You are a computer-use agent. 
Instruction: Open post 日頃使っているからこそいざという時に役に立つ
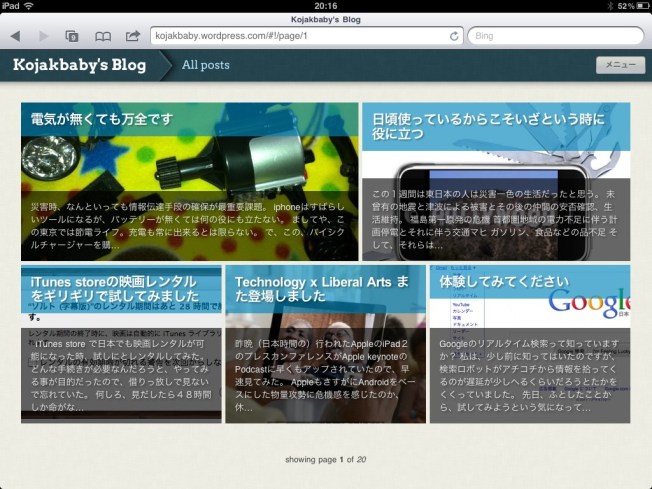point(495,126)
